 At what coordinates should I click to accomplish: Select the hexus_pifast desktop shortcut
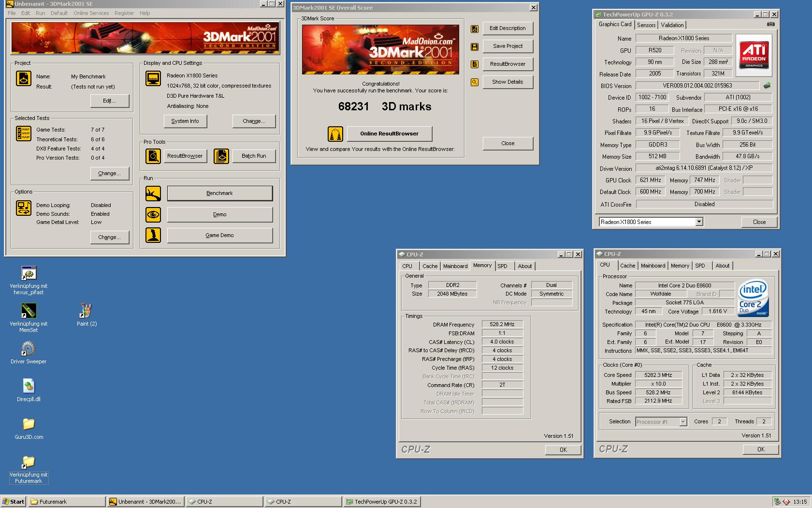[x=29, y=281]
